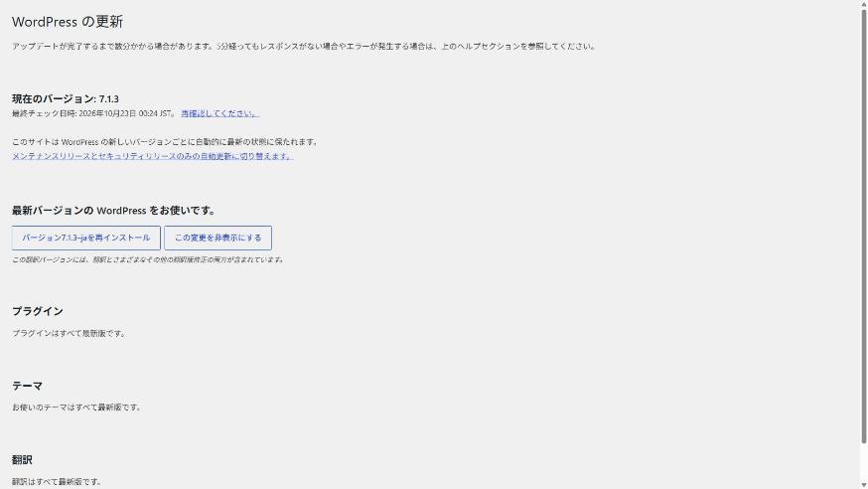
Task: Click the この変更を非表示にする button
Action: tap(217, 238)
